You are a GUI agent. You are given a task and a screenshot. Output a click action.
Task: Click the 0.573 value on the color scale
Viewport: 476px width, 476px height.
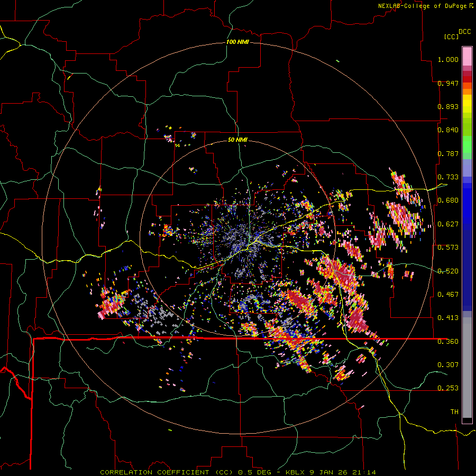coord(448,248)
